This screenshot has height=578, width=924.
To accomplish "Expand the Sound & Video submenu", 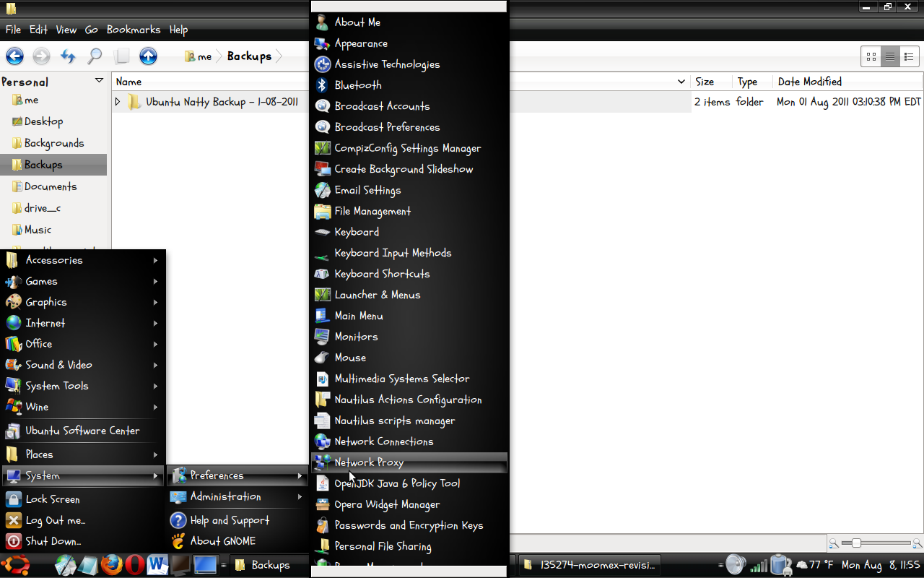I will 83,365.
